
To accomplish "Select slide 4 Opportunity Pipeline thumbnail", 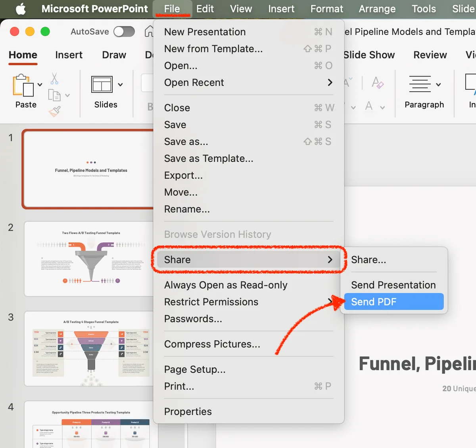I will (89, 424).
